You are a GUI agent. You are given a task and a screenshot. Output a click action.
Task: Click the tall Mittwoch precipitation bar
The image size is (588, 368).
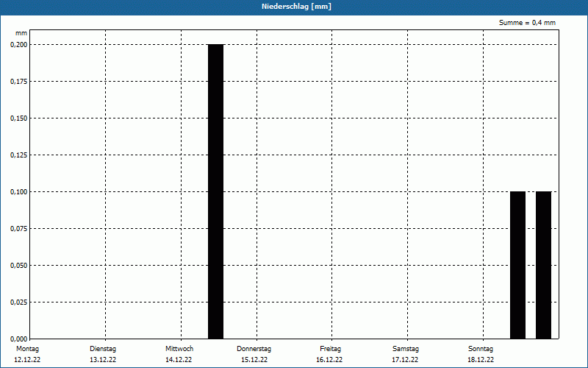[215, 191]
